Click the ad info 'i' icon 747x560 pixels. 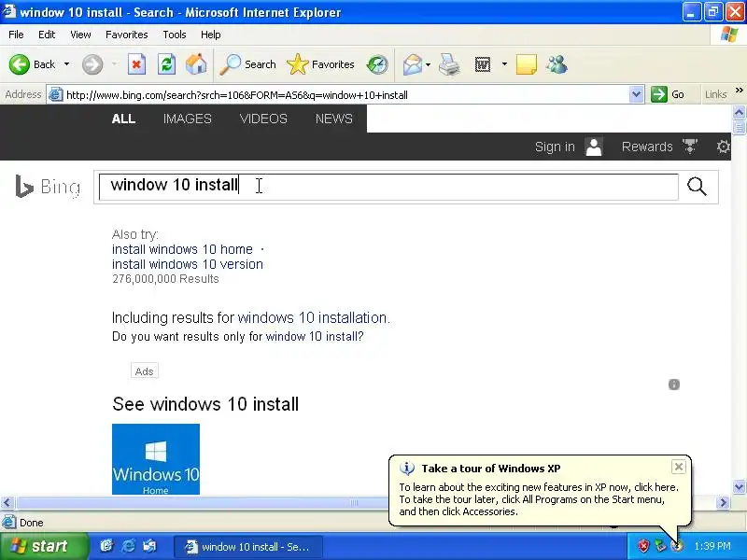click(674, 385)
